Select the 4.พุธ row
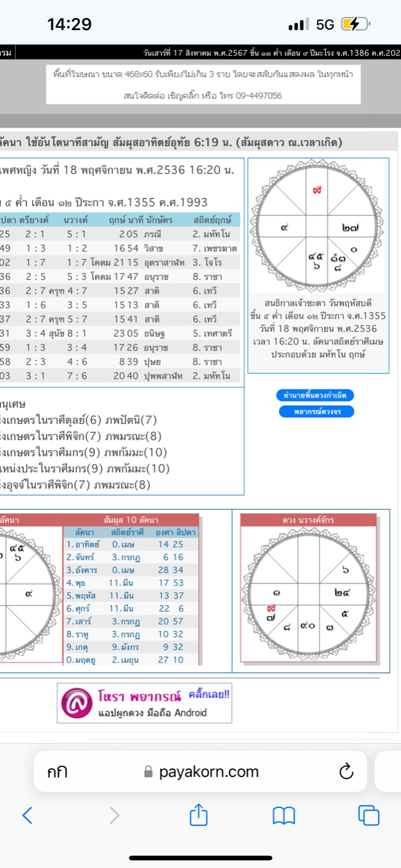This screenshot has height=868, width=401. click(131, 583)
